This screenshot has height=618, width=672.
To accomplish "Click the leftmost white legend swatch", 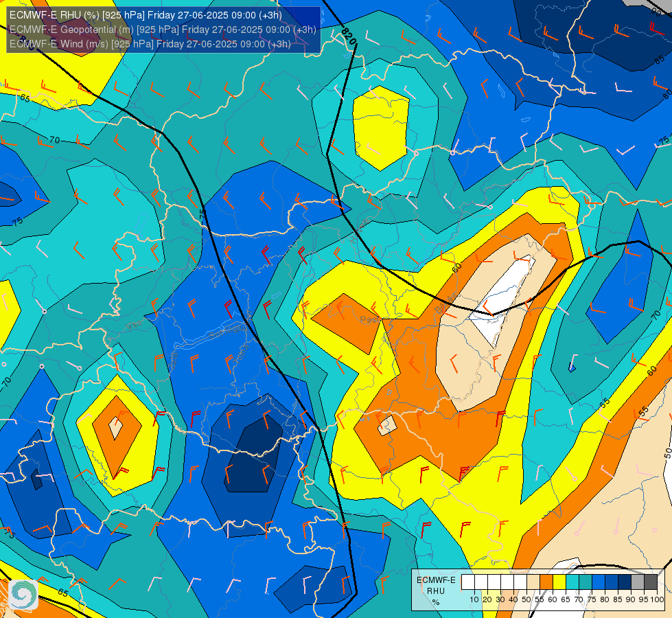I will pyautogui.click(x=468, y=582).
